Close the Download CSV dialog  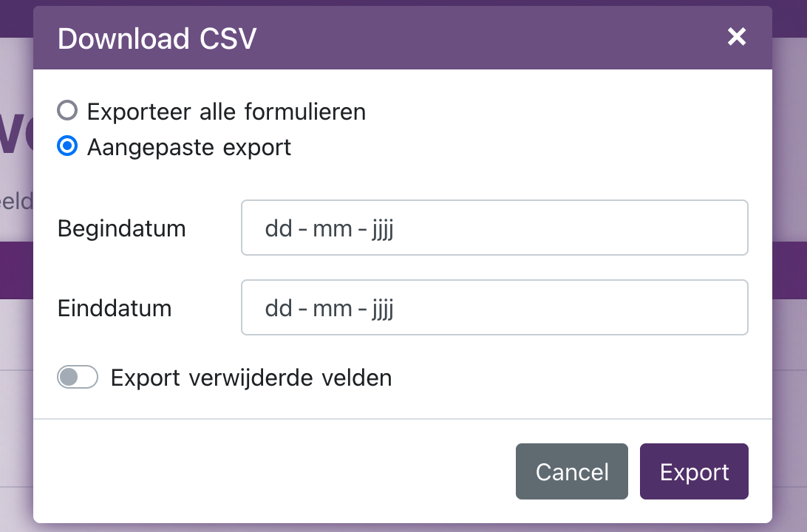pyautogui.click(x=736, y=37)
